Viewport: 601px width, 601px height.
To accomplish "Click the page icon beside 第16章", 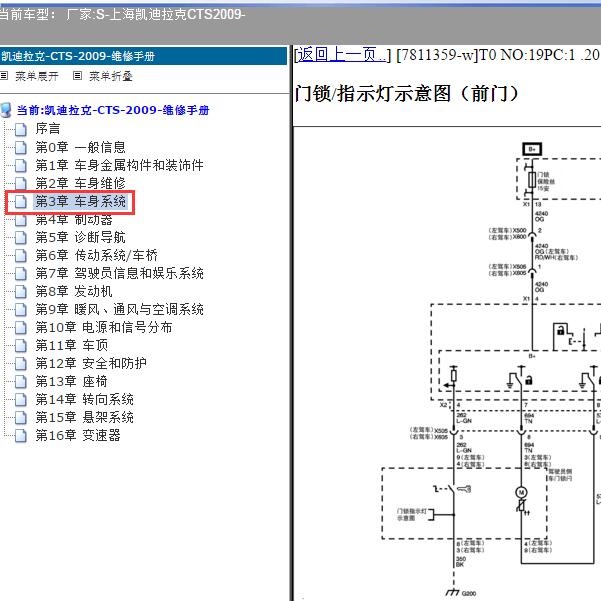I will pos(21,436).
